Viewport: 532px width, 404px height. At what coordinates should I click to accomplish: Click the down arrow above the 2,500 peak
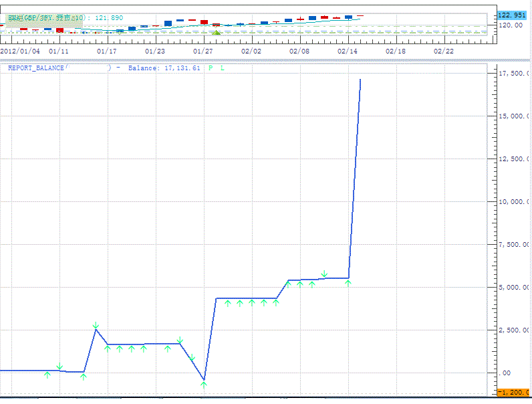coord(96,325)
